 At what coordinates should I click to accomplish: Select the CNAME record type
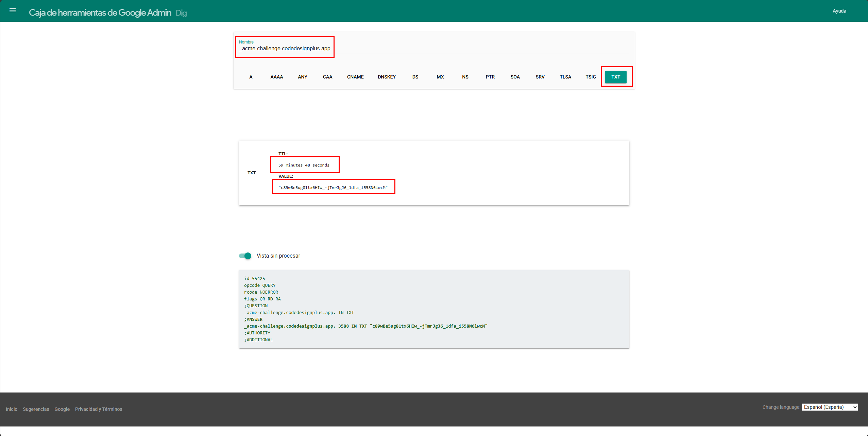[355, 77]
